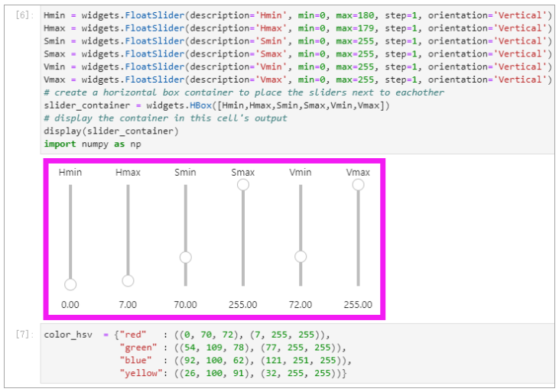The image size is (559, 392).
Task: Click the Smin readout value 70.00
Action: (x=185, y=305)
